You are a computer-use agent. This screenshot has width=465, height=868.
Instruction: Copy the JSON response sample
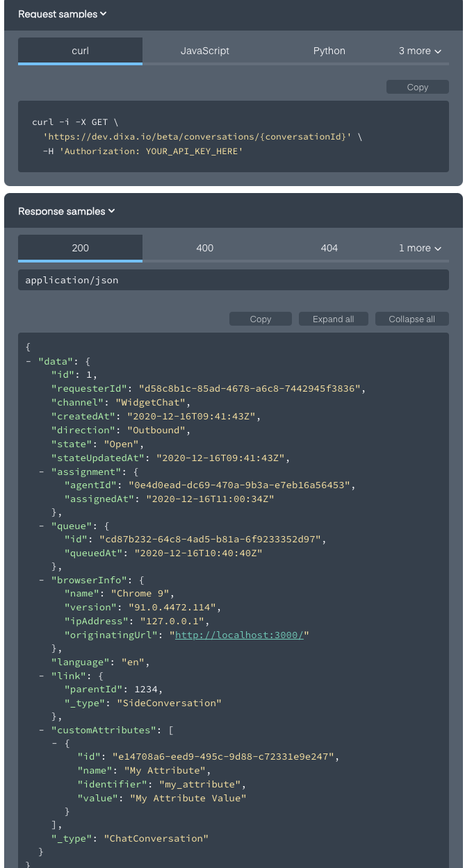tap(261, 319)
